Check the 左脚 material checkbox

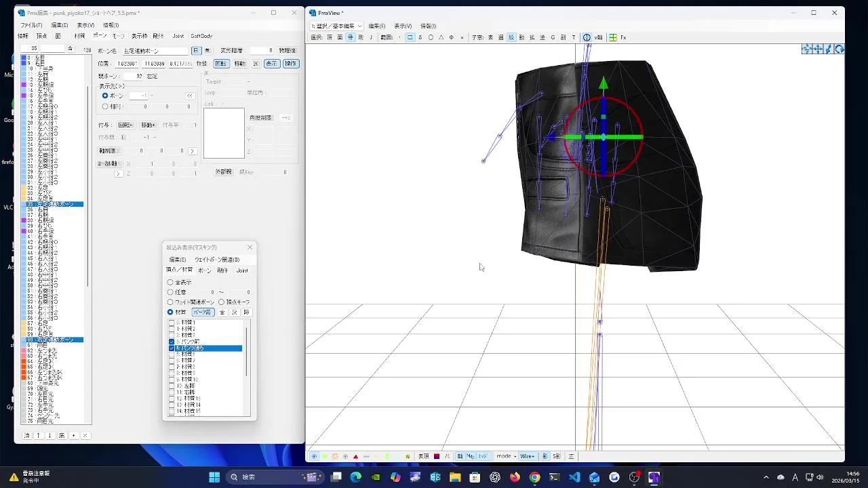[172, 386]
